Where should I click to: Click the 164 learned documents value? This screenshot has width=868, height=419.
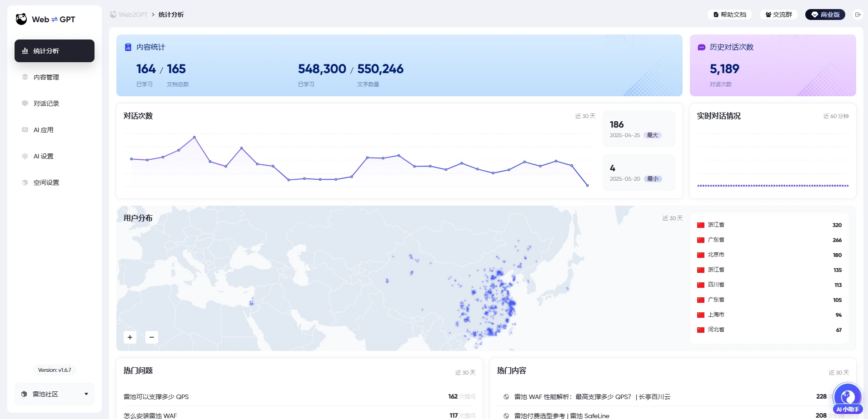[x=146, y=69]
